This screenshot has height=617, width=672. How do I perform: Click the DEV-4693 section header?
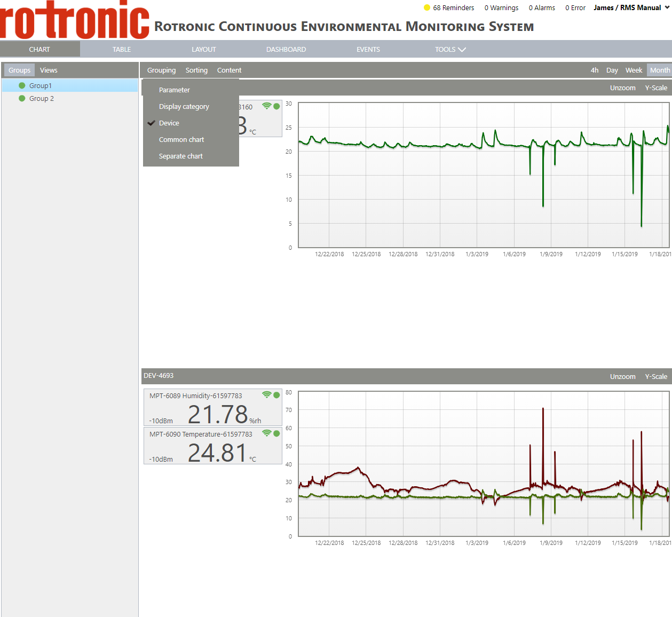pyautogui.click(x=406, y=376)
